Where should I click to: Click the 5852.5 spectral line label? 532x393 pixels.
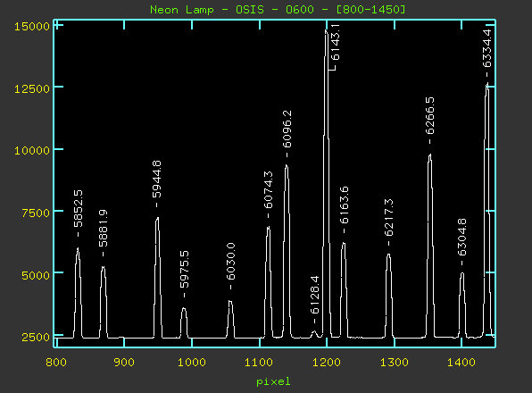point(78,208)
